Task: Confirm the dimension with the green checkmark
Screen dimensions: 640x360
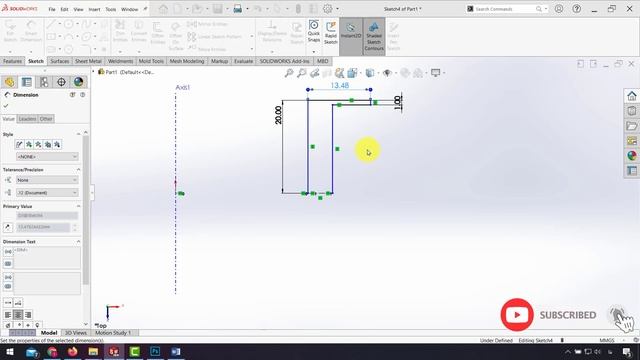Action: [6, 106]
